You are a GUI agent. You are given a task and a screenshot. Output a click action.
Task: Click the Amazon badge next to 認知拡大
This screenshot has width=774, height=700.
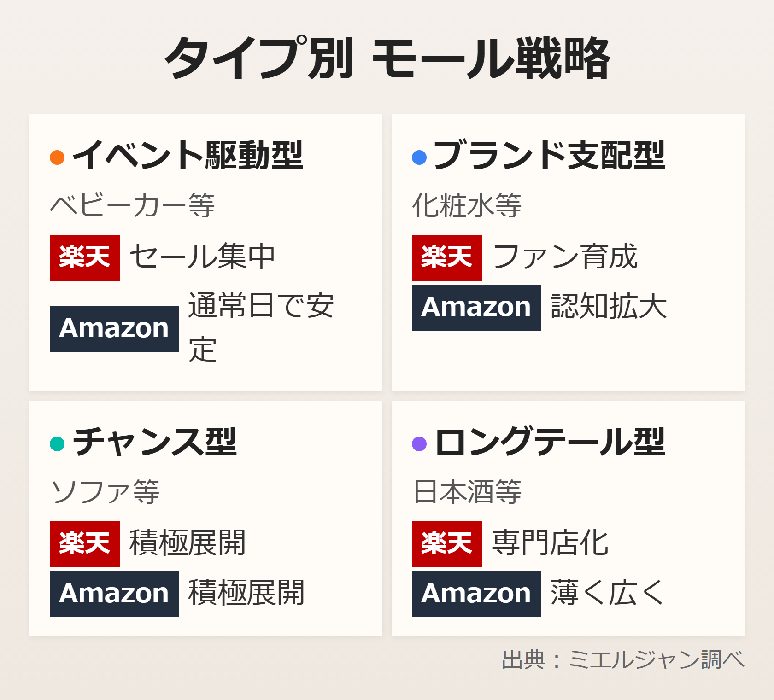coord(476,308)
